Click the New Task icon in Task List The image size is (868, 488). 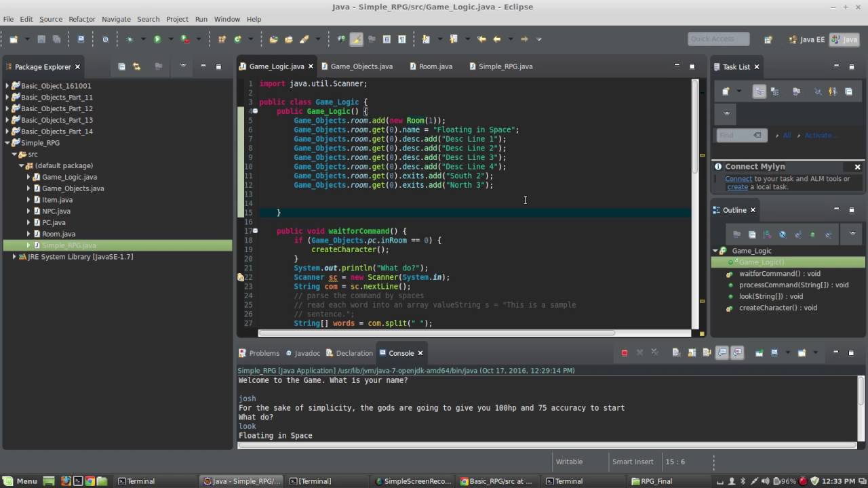tap(726, 91)
